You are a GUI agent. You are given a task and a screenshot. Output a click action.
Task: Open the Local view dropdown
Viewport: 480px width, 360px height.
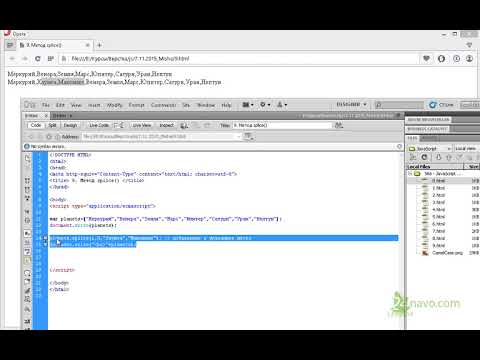point(466,148)
